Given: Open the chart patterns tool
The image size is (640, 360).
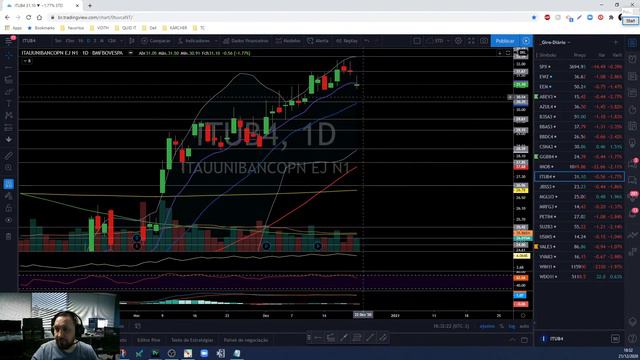Looking at the screenshot, I should 9,116.
